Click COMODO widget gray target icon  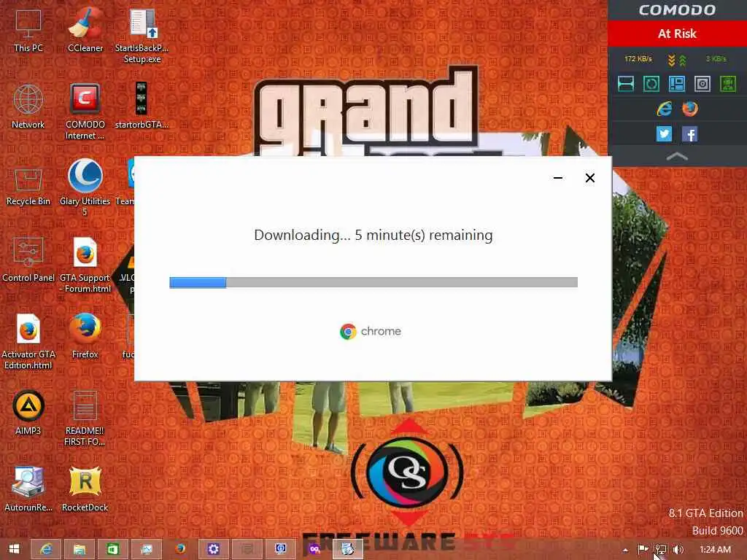point(703,84)
